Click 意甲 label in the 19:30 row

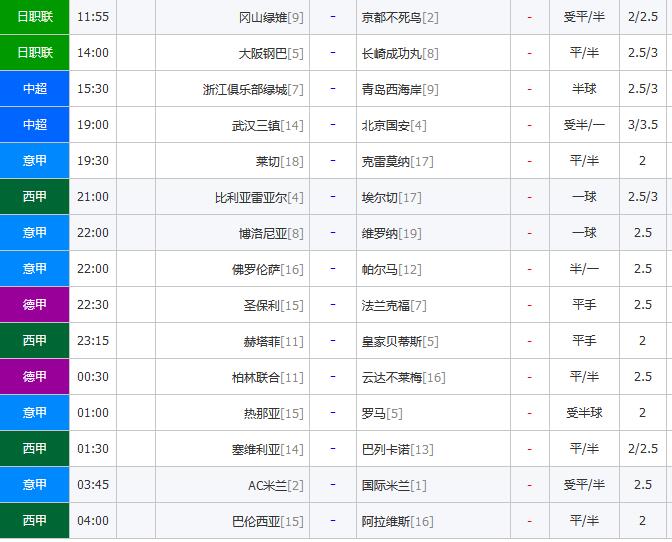click(35, 161)
